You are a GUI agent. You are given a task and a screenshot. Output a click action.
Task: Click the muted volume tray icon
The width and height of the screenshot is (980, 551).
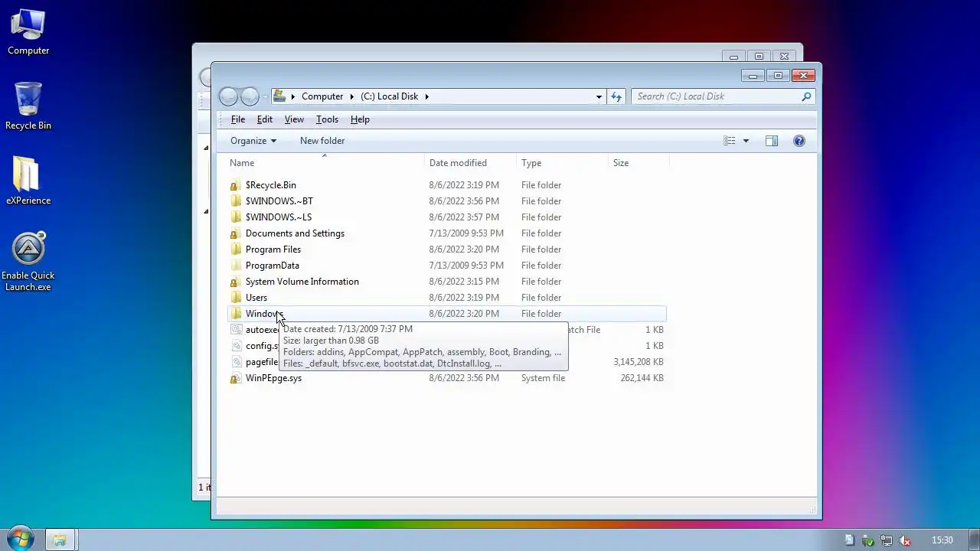pyautogui.click(x=905, y=540)
